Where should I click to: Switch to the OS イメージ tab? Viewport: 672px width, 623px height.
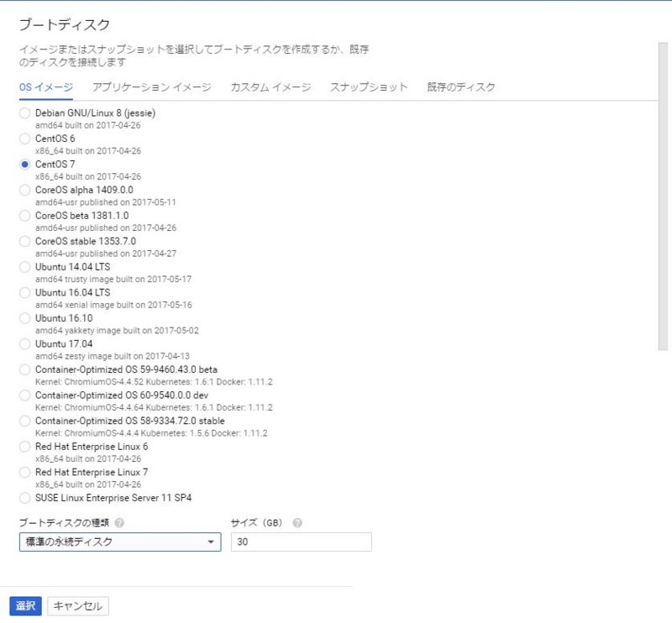click(x=46, y=87)
